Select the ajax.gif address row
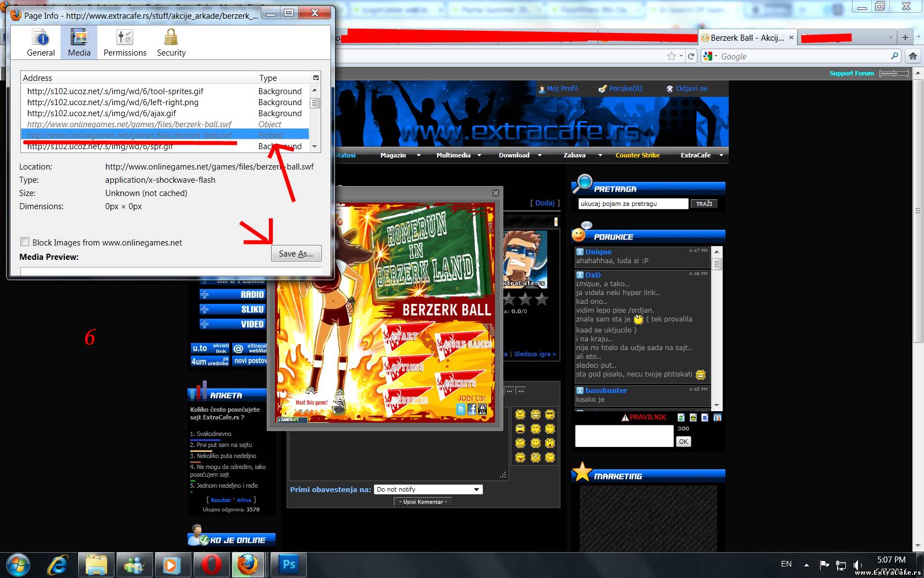Screen dimensions: 924x578 click(165, 113)
